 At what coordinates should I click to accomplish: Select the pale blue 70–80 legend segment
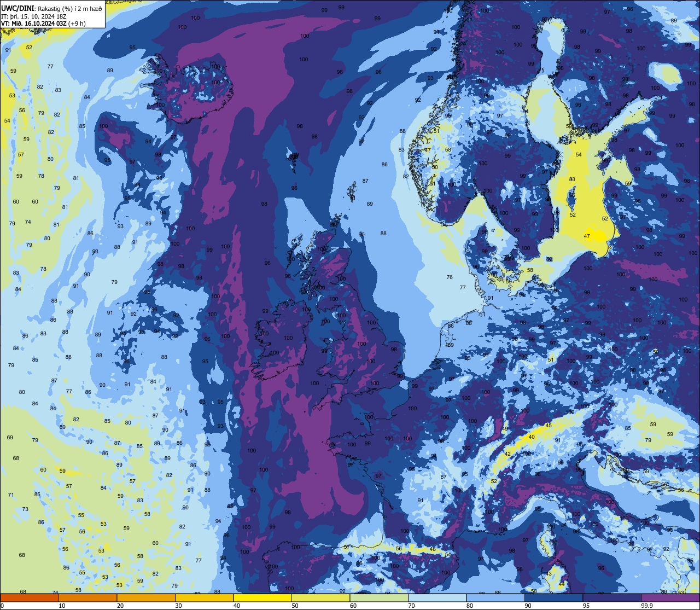(437, 597)
